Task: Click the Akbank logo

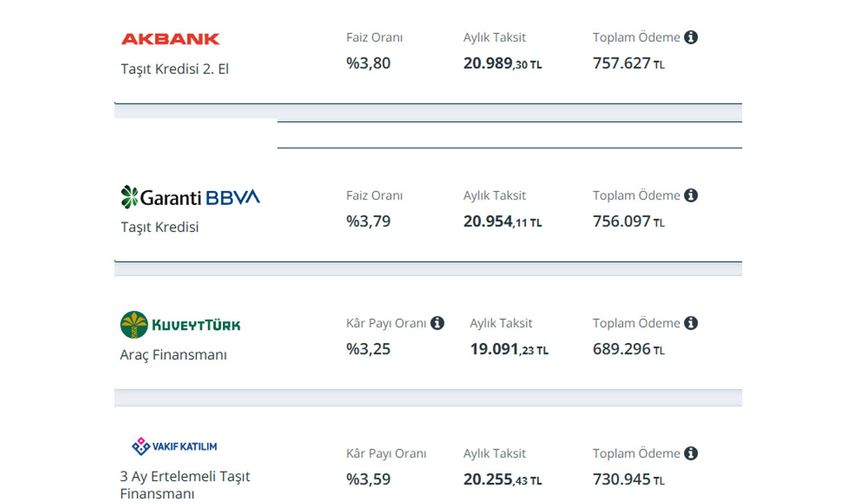Action: pos(170,39)
